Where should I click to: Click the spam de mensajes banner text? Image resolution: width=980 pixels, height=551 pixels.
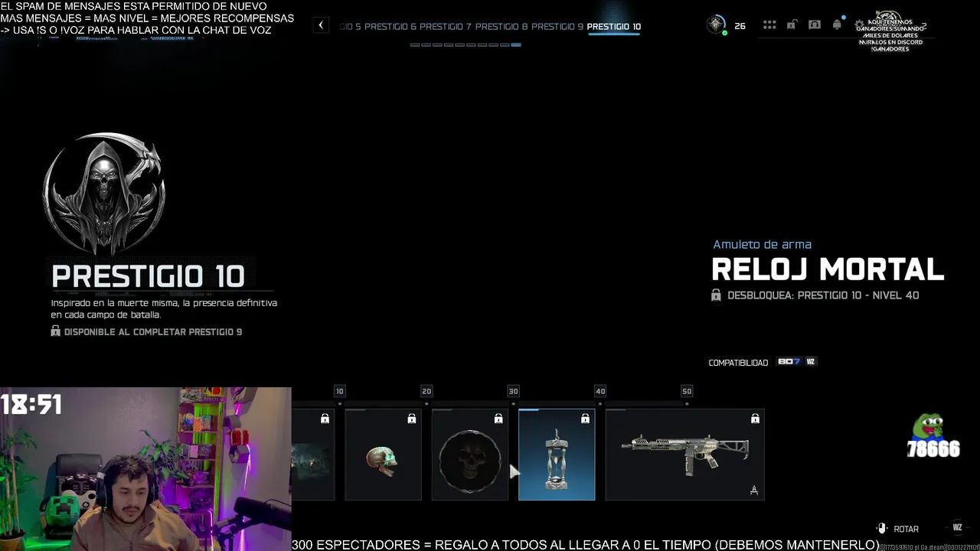147,18
